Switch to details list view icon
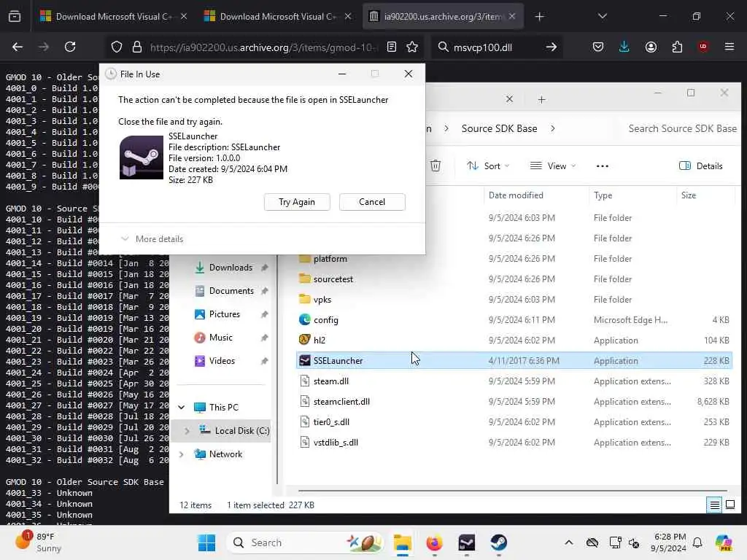The width and height of the screenshot is (747, 560). click(x=715, y=505)
